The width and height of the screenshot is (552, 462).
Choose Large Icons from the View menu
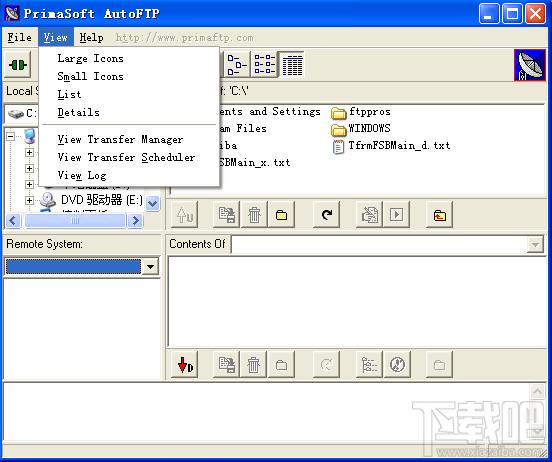(x=129, y=58)
